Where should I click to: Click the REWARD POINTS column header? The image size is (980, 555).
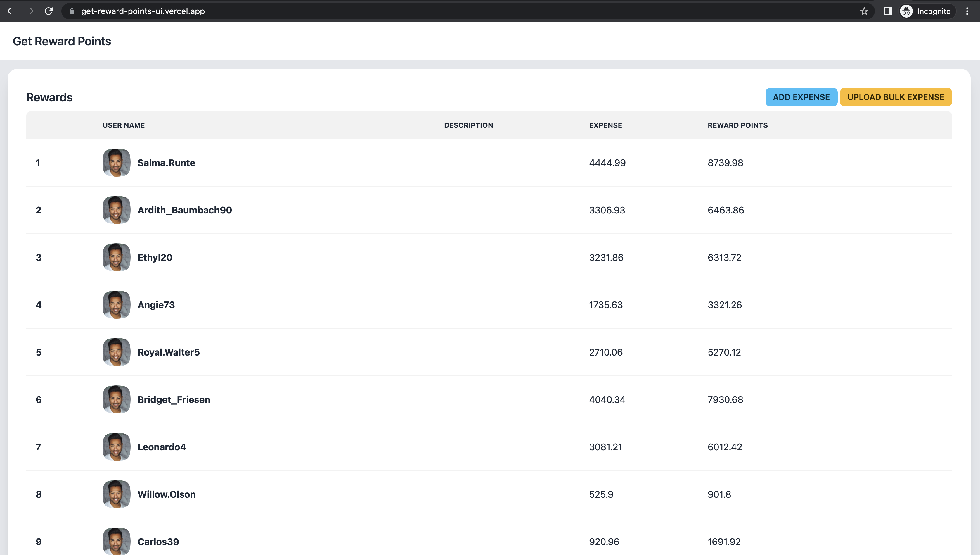737,125
